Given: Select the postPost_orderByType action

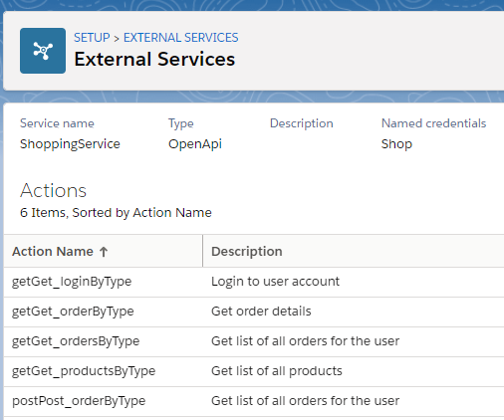Looking at the screenshot, I should (79, 401).
